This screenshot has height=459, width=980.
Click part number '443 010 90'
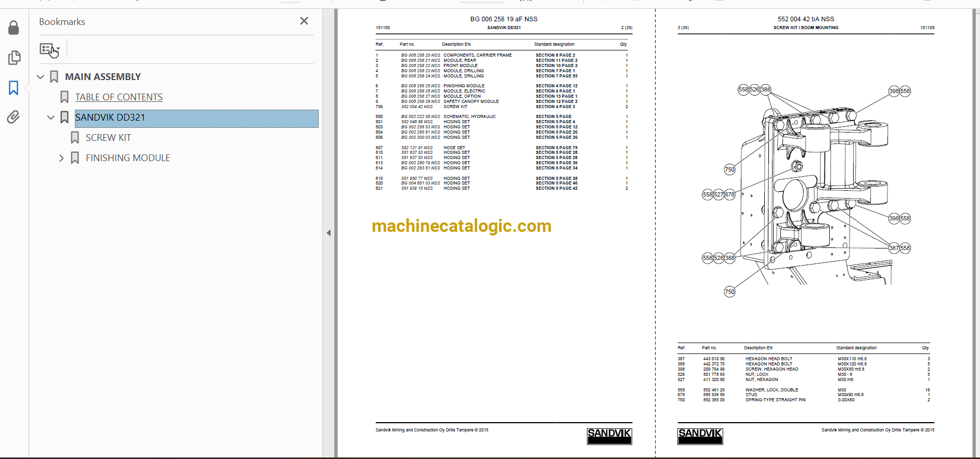point(714,359)
